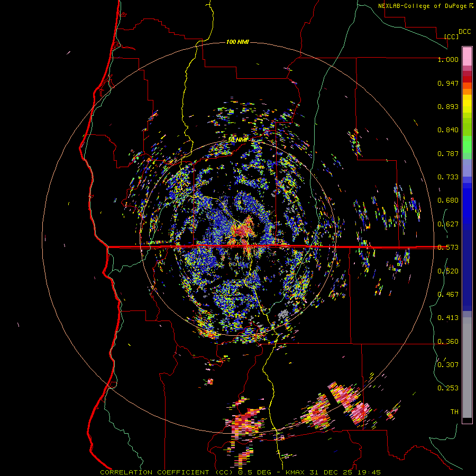
Task: Select the 0.413 scale value
Action: point(448,318)
